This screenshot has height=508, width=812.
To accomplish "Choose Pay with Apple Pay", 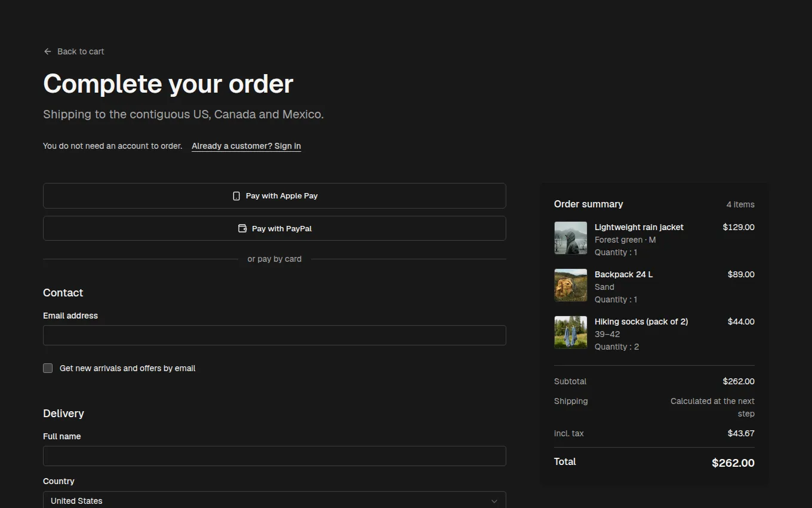I will (275, 196).
